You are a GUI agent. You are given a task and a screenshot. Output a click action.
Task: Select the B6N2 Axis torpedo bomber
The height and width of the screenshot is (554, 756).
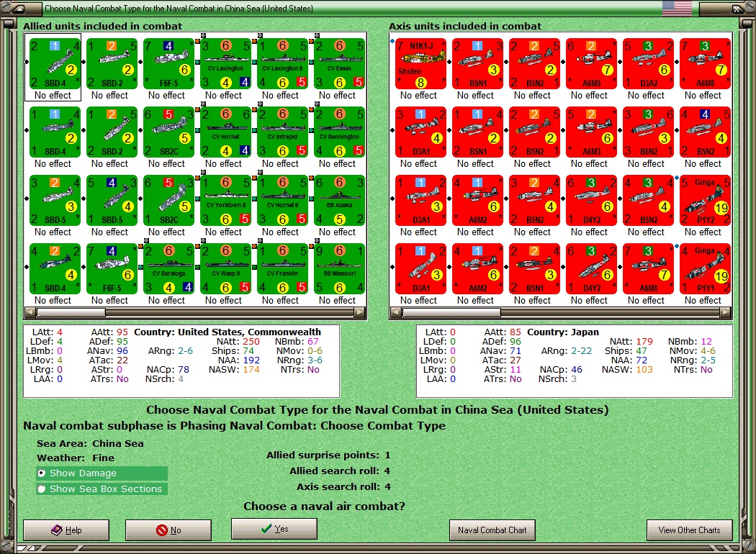[649, 132]
